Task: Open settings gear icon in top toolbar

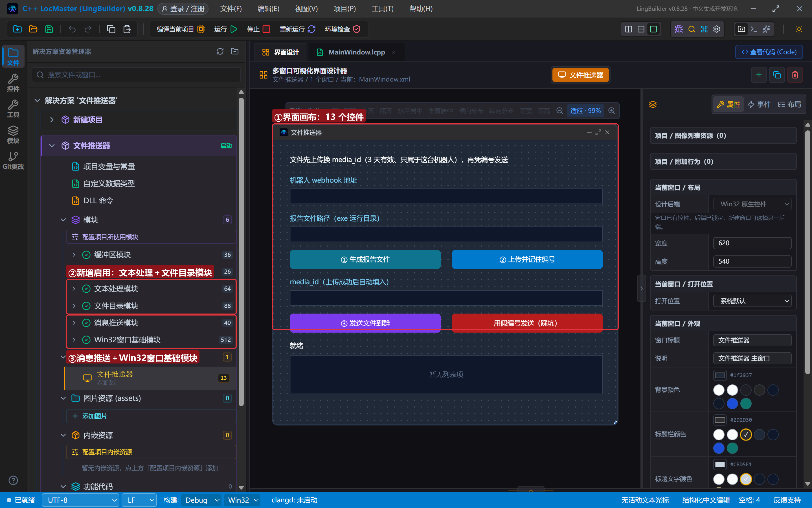Action: (x=717, y=29)
